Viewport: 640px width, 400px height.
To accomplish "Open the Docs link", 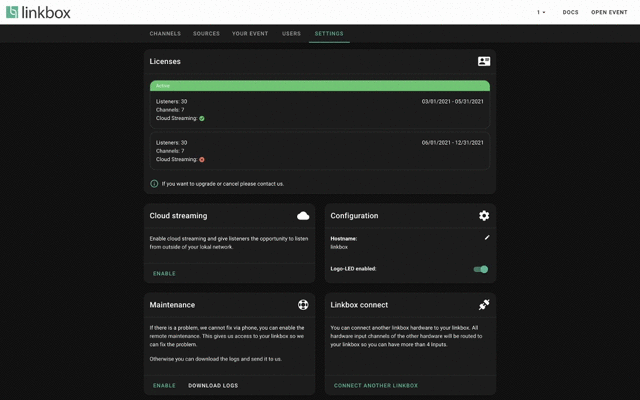I will 570,12.
